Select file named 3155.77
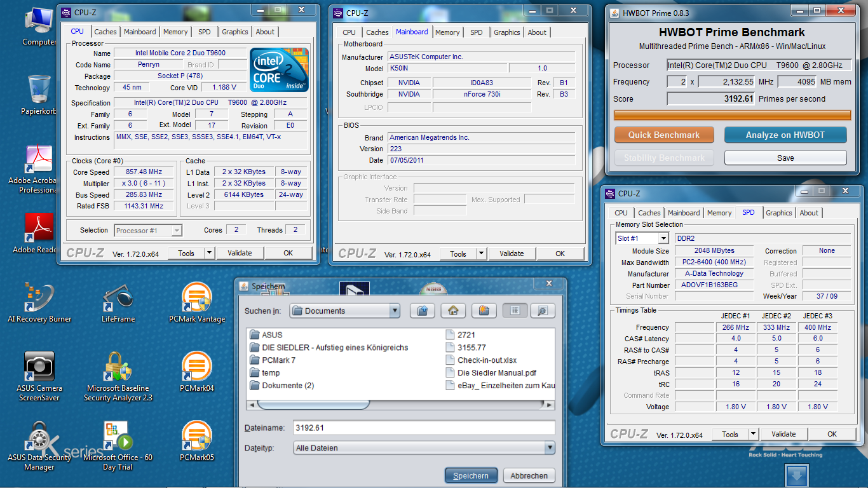Image resolution: width=868 pixels, height=488 pixels. [x=466, y=348]
